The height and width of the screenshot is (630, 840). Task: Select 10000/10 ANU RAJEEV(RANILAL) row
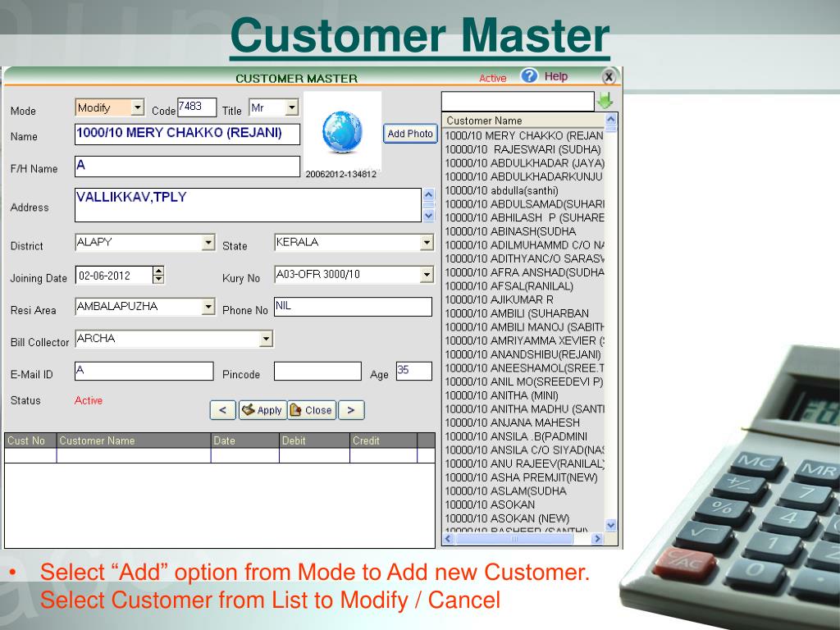point(524,463)
